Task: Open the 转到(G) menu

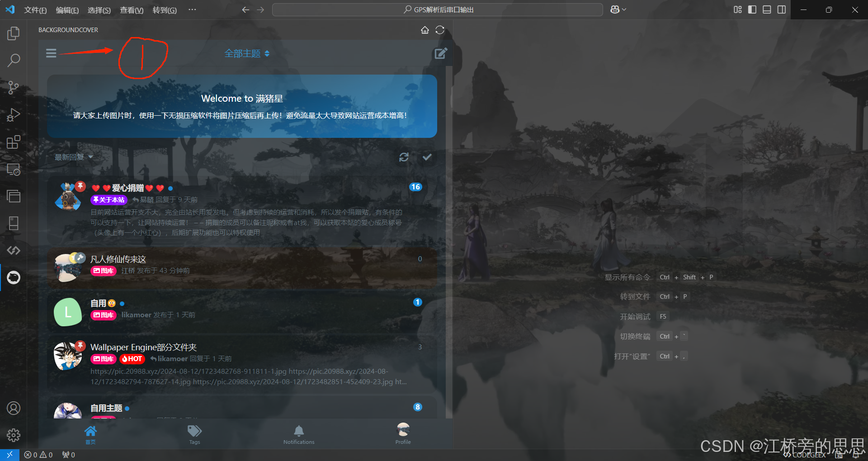Action: point(165,10)
